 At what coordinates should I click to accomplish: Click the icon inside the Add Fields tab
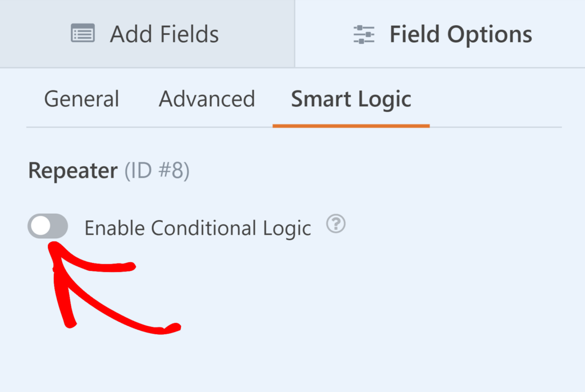[83, 33]
